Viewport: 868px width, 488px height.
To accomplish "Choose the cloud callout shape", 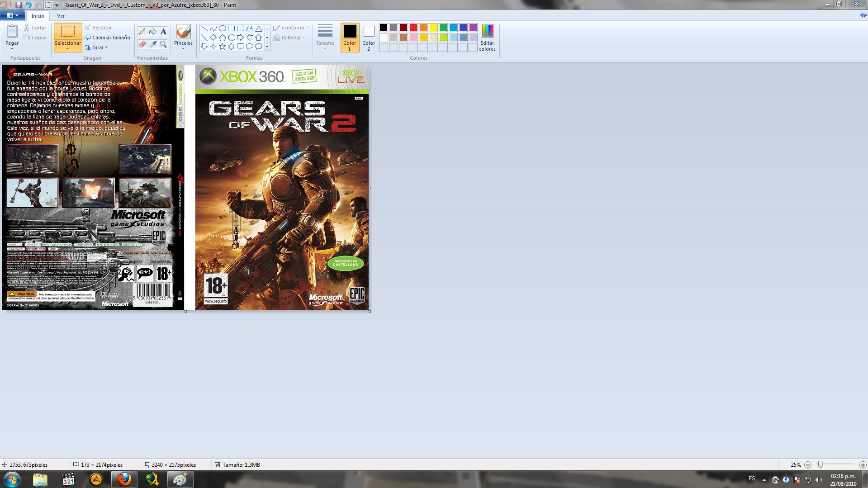I will coord(258,46).
